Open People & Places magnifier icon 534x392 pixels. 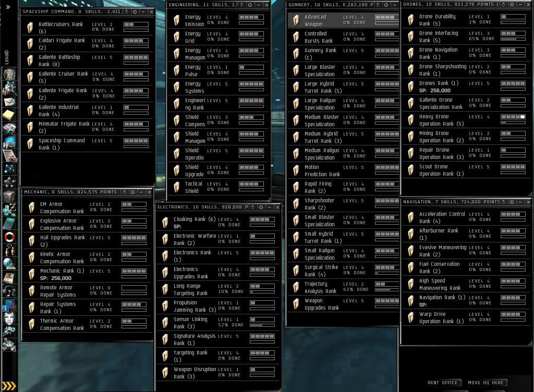click(x=9, y=89)
